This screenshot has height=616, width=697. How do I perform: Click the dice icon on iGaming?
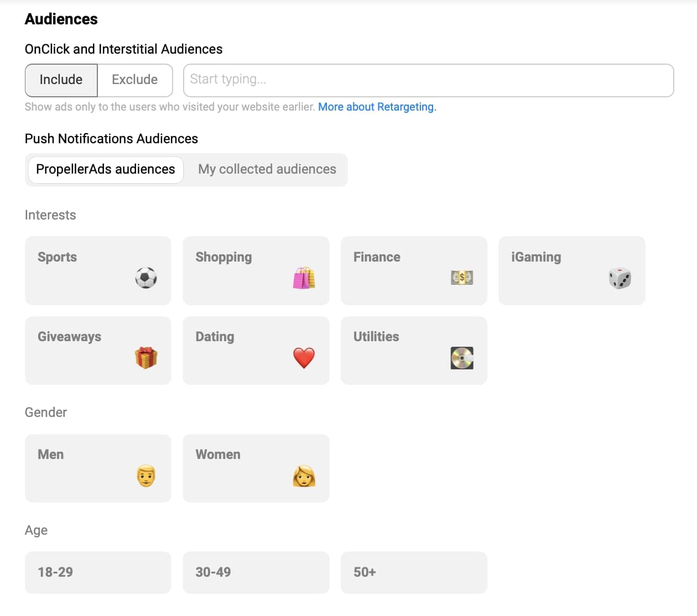(x=620, y=278)
